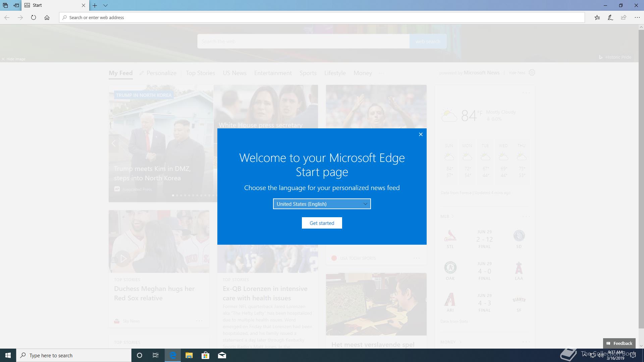Open feed settings gear icon
This screenshot has height=362, width=644.
532,72
